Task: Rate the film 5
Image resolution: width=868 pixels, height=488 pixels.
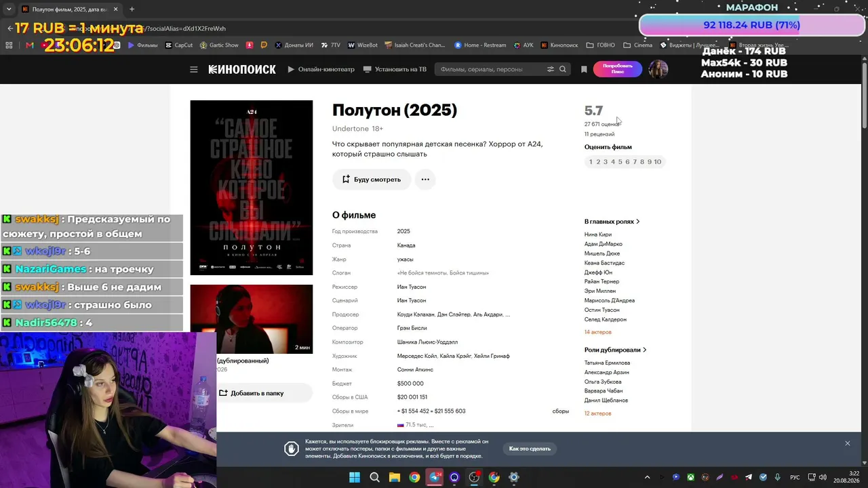Action: pos(620,162)
